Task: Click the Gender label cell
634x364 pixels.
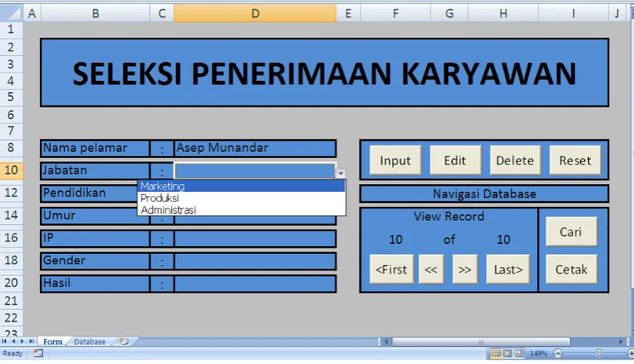Action: 95,261
